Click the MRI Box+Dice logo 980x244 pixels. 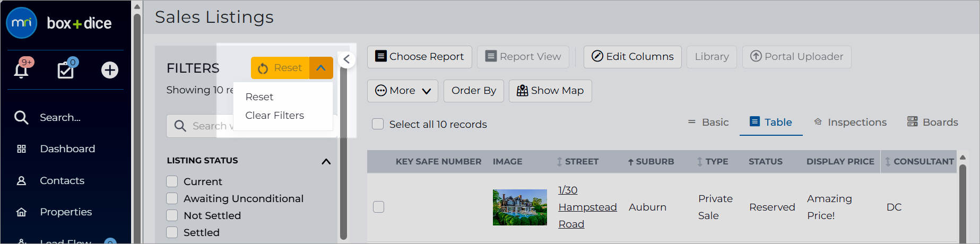pos(59,23)
